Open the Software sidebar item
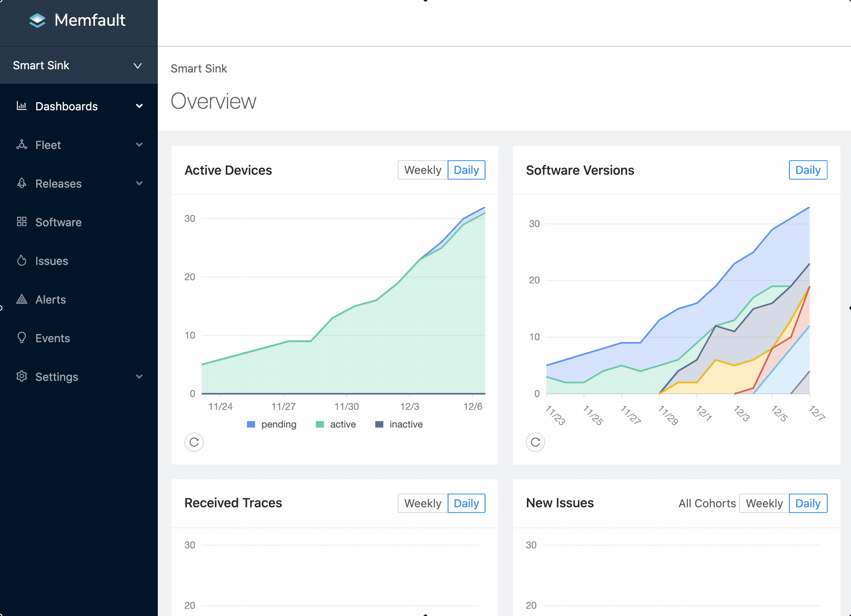 coord(58,222)
